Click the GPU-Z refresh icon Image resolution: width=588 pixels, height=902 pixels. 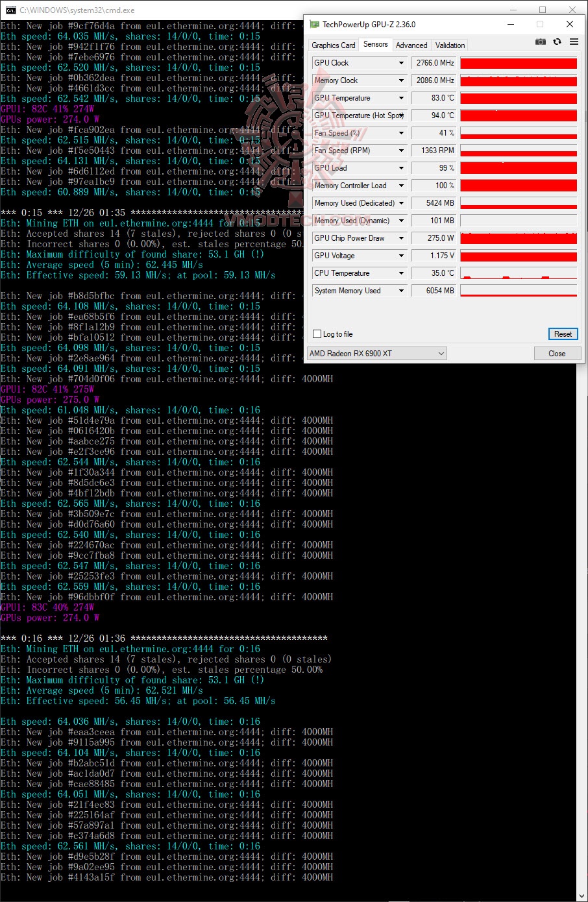[x=557, y=42]
